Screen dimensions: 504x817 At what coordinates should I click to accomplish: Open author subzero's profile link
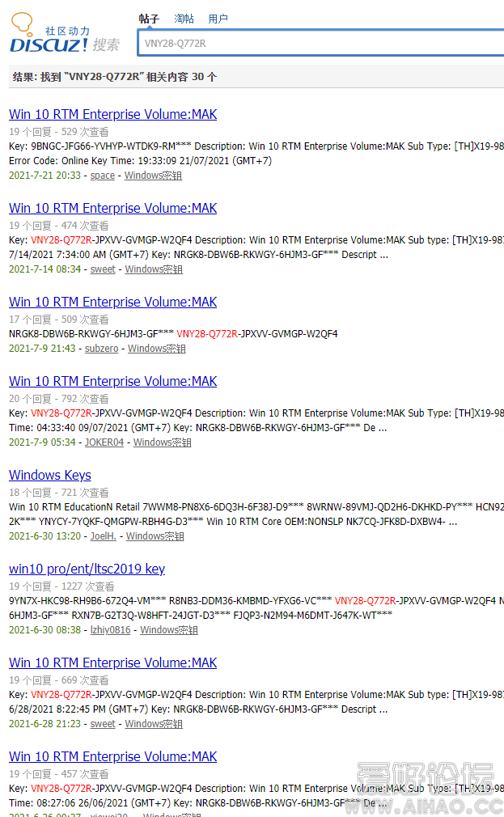[x=101, y=349]
